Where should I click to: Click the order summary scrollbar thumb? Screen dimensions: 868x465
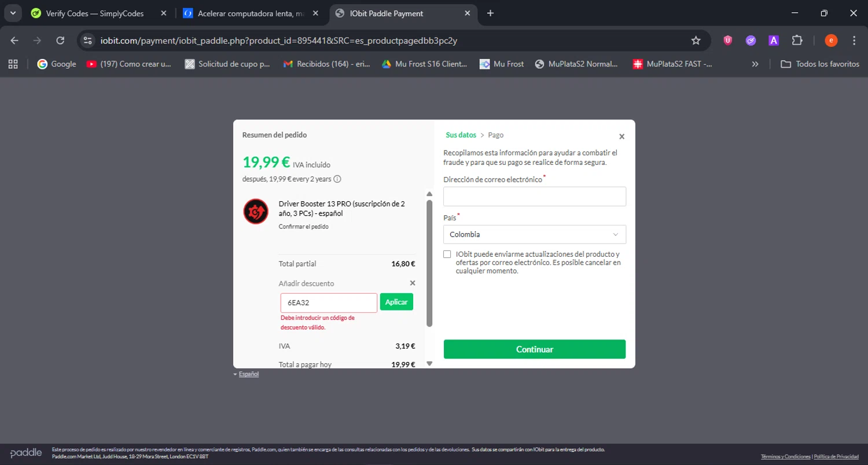[x=429, y=263]
